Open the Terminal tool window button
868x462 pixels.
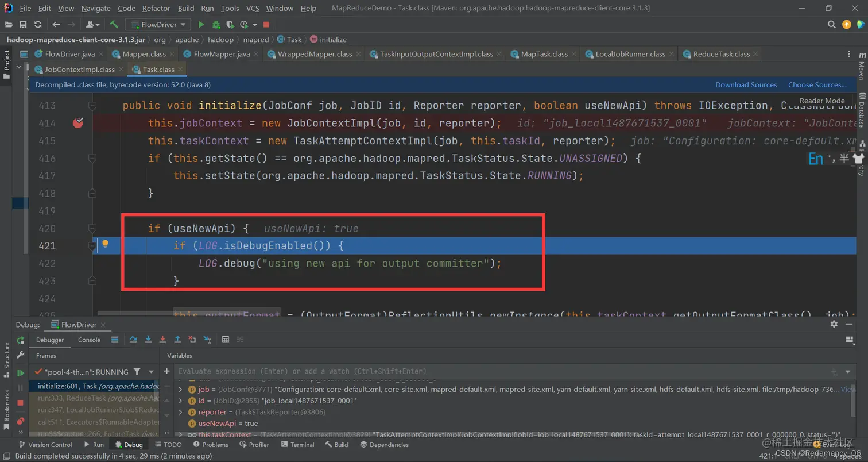click(297, 444)
